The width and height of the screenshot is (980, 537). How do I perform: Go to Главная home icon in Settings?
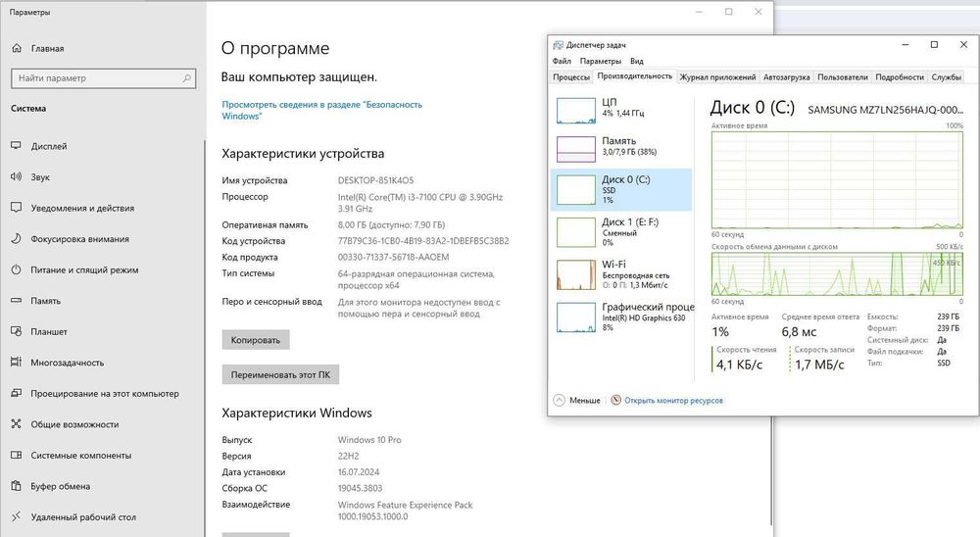[x=17, y=48]
